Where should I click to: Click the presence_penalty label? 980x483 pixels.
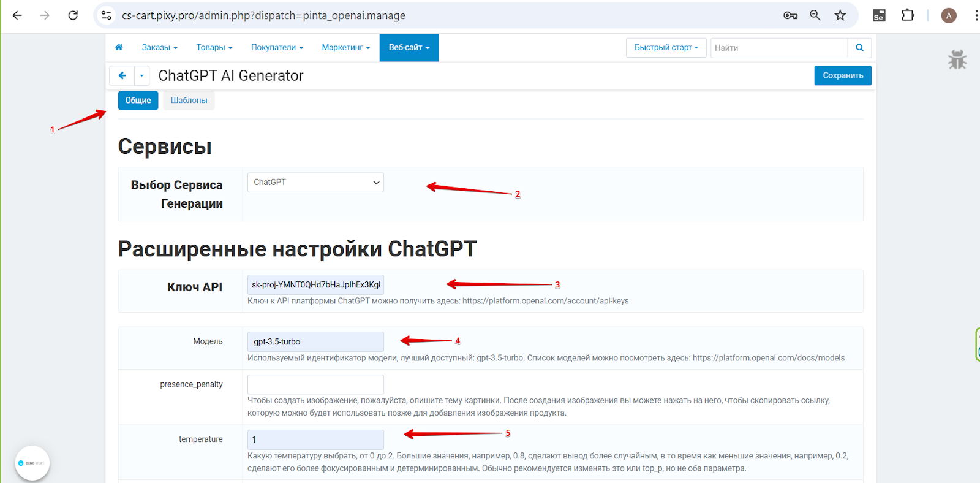[191, 384]
